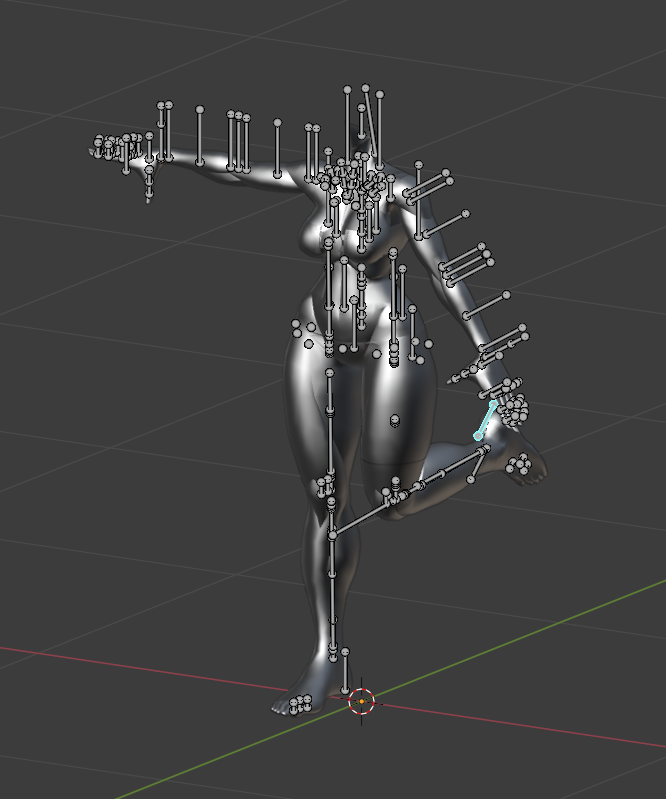Select the slanted bone above the head
The height and width of the screenshot is (799, 666).
pyautogui.click(x=371, y=122)
